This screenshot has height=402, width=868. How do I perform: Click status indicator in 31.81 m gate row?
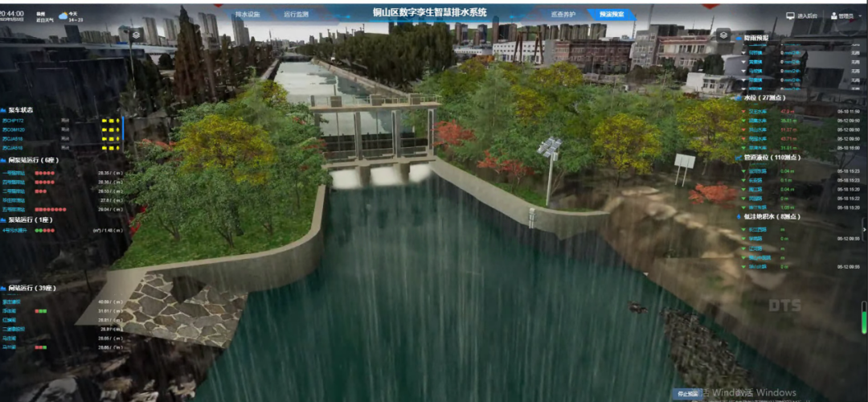[40, 311]
